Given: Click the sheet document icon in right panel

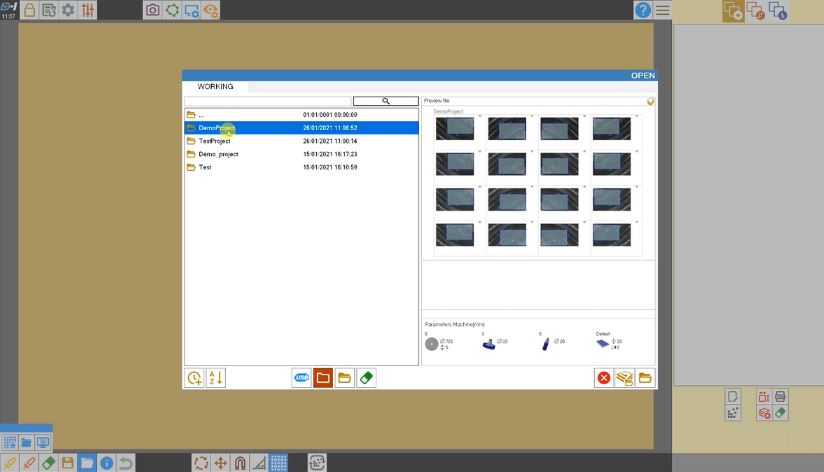Looking at the screenshot, I should coord(733,396).
